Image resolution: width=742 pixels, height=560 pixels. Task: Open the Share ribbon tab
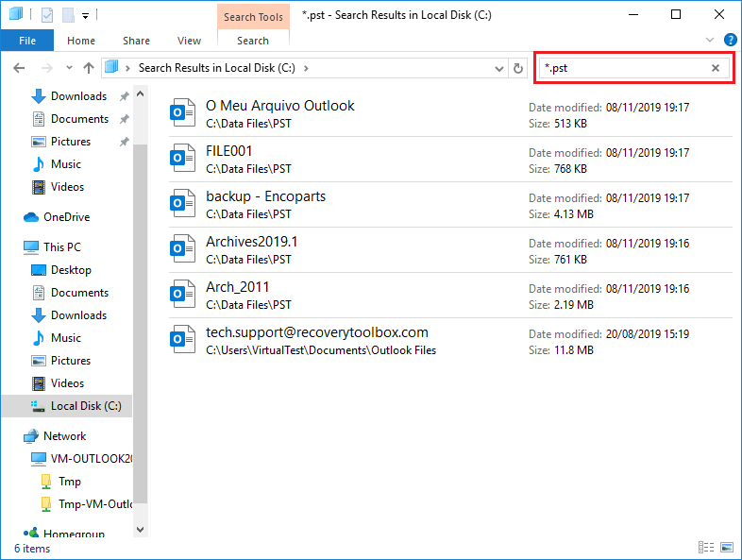point(136,41)
